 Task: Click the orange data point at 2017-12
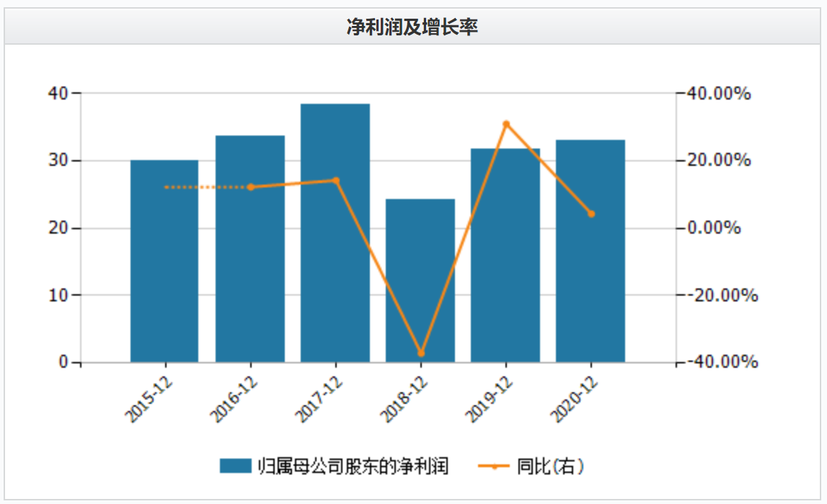pos(335,180)
